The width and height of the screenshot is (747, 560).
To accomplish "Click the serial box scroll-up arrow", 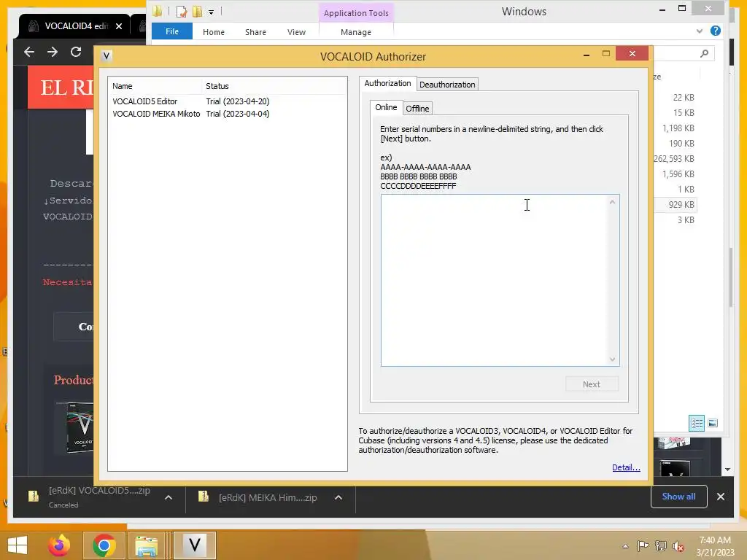I will [612, 202].
